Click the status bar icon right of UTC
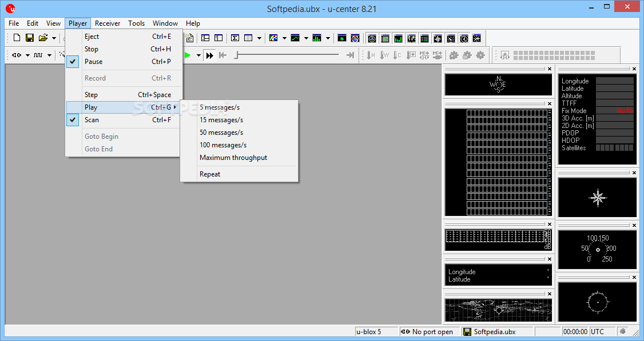Screen dimensions: 644x341 coord(623,331)
